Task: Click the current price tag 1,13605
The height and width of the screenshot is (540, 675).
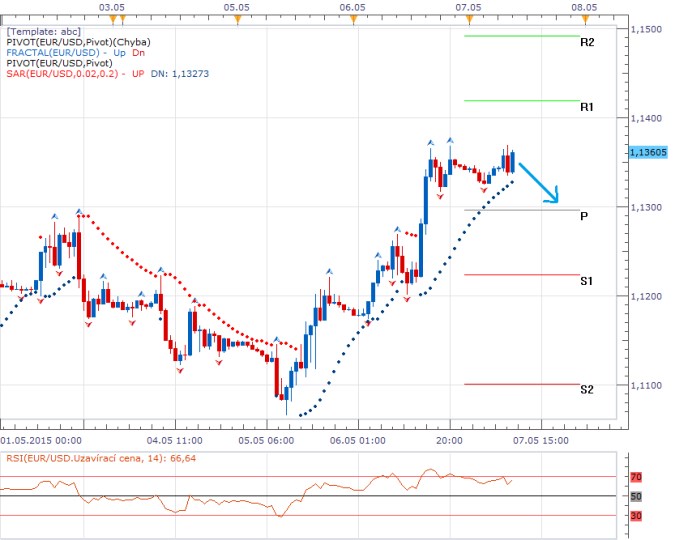Action: pyautogui.click(x=650, y=152)
